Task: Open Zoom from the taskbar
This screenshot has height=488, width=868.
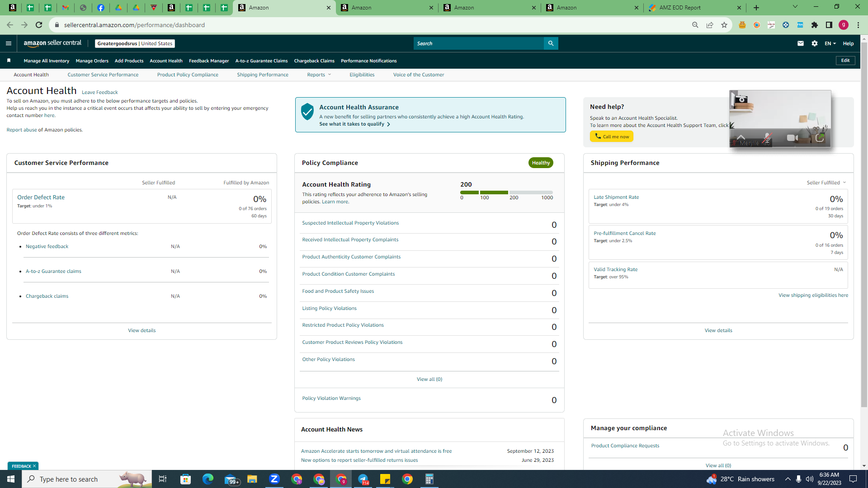Action: pyautogui.click(x=274, y=479)
